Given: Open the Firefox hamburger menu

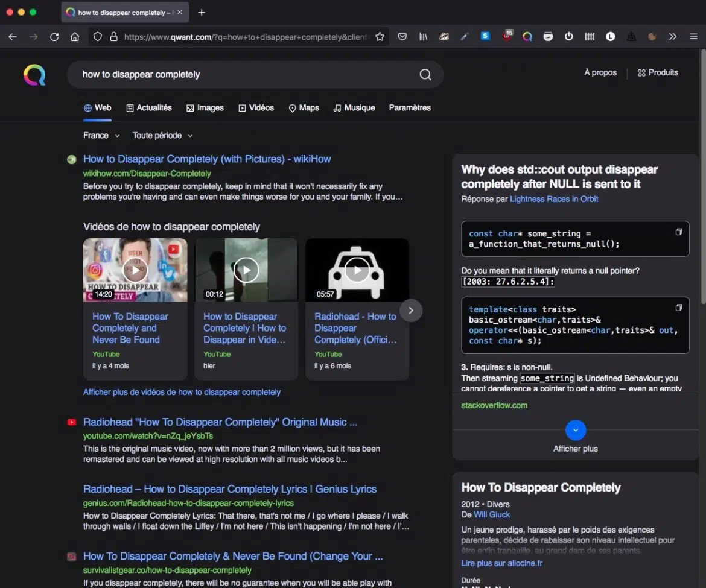Looking at the screenshot, I should tap(693, 36).
